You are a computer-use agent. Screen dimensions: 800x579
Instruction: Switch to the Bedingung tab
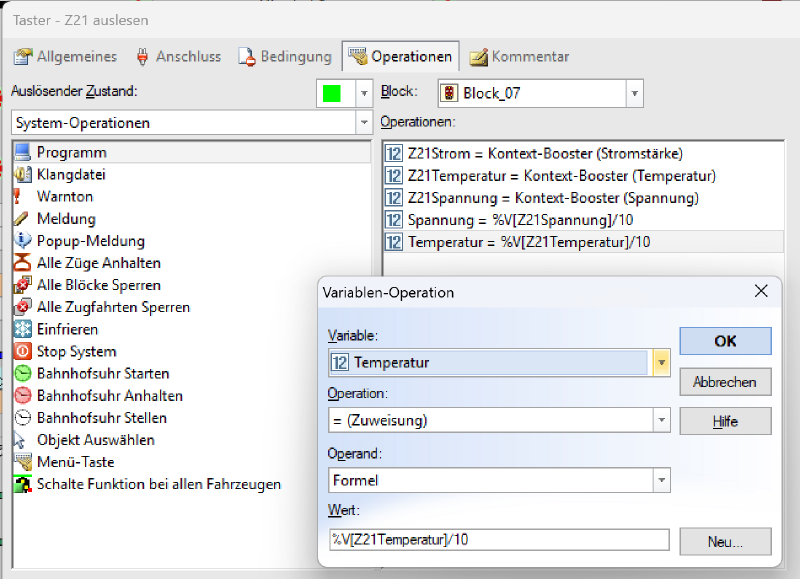coord(285,56)
